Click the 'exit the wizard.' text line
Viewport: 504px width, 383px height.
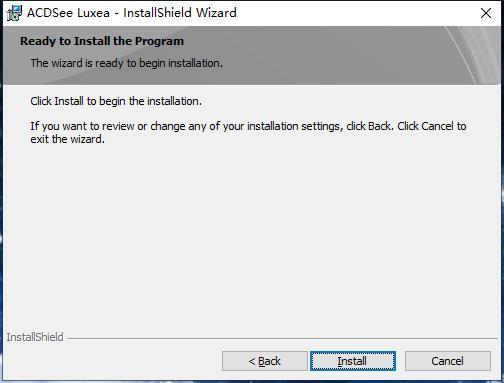[68, 139]
